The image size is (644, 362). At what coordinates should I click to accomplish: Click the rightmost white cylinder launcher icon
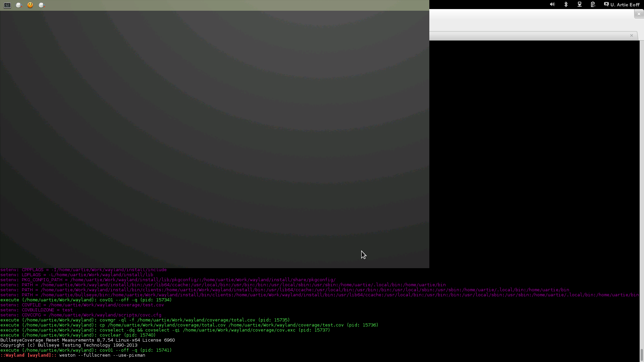42,5
